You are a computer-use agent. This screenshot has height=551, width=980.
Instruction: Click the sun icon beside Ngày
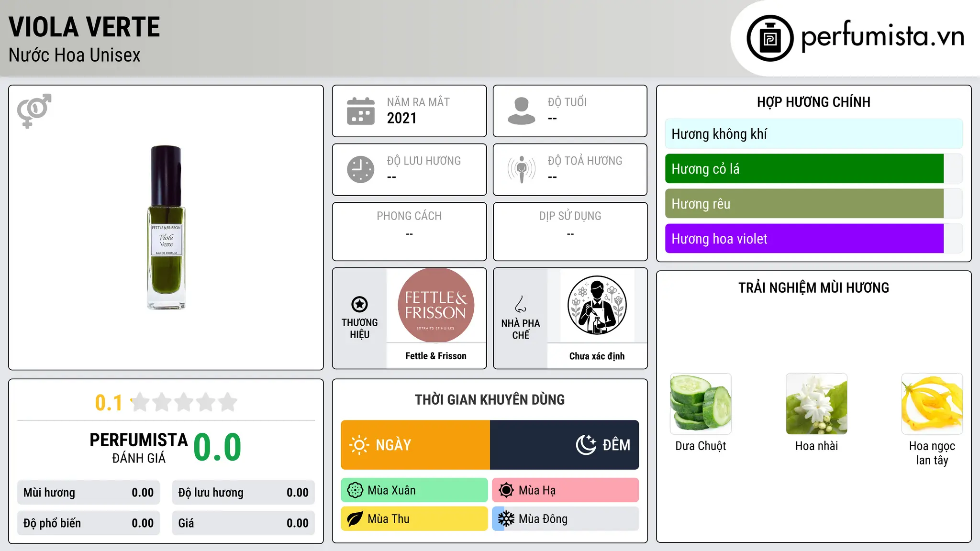pos(359,445)
